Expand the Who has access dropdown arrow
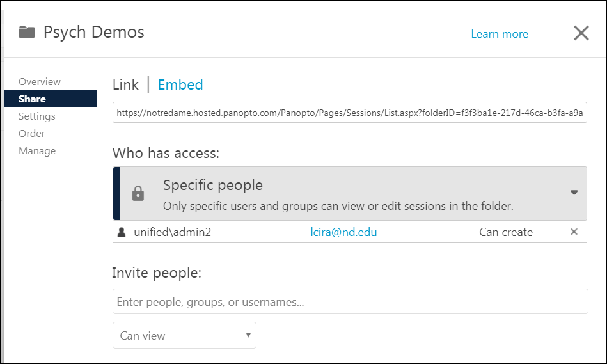 coord(574,193)
